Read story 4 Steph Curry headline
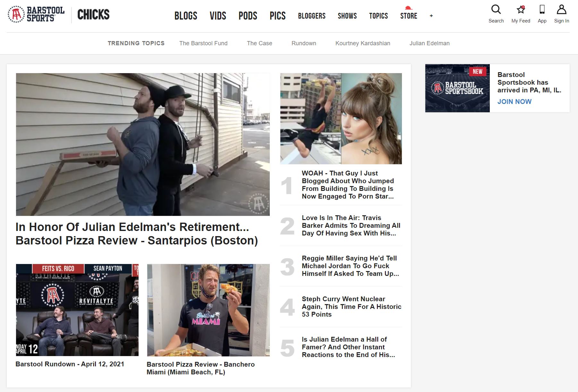 coord(352,307)
